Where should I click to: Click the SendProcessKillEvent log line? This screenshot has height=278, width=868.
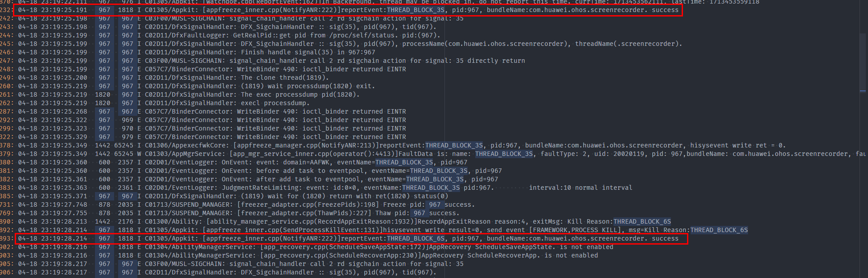[x=401, y=230]
